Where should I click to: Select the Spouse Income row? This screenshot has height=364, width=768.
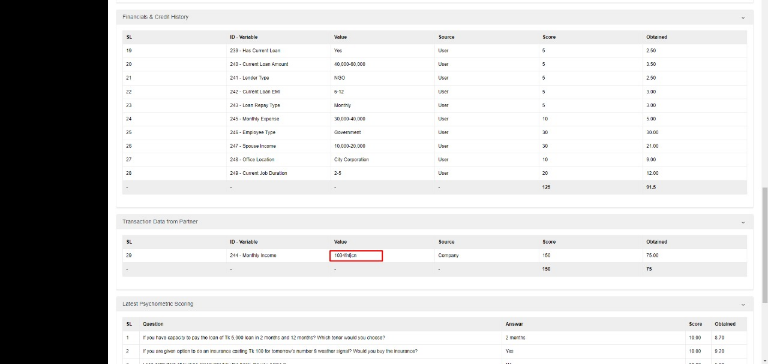(x=434, y=146)
